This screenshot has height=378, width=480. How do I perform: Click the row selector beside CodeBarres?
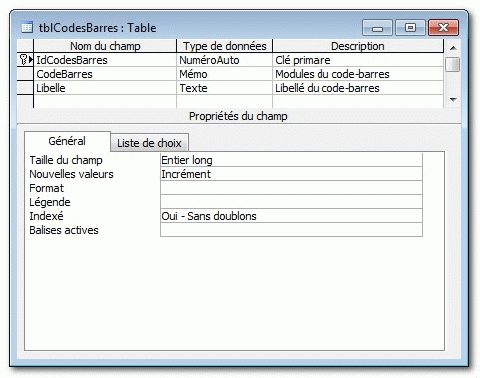pos(25,74)
